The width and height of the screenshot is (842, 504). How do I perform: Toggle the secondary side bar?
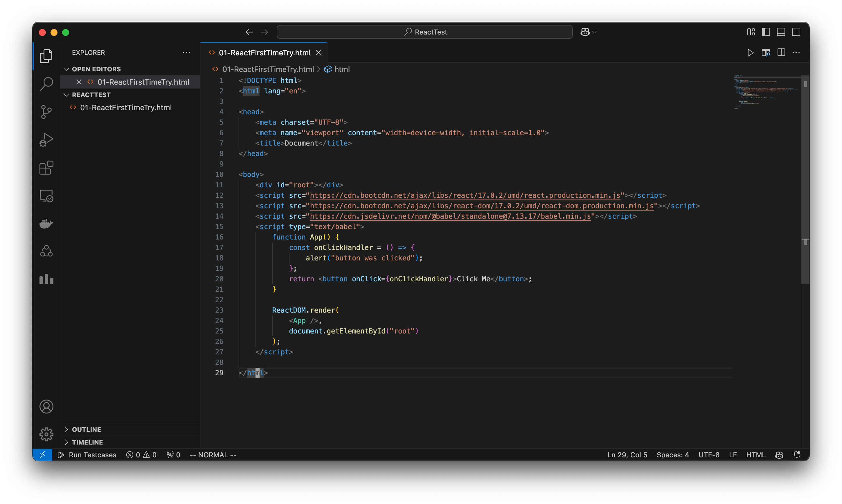pos(796,32)
